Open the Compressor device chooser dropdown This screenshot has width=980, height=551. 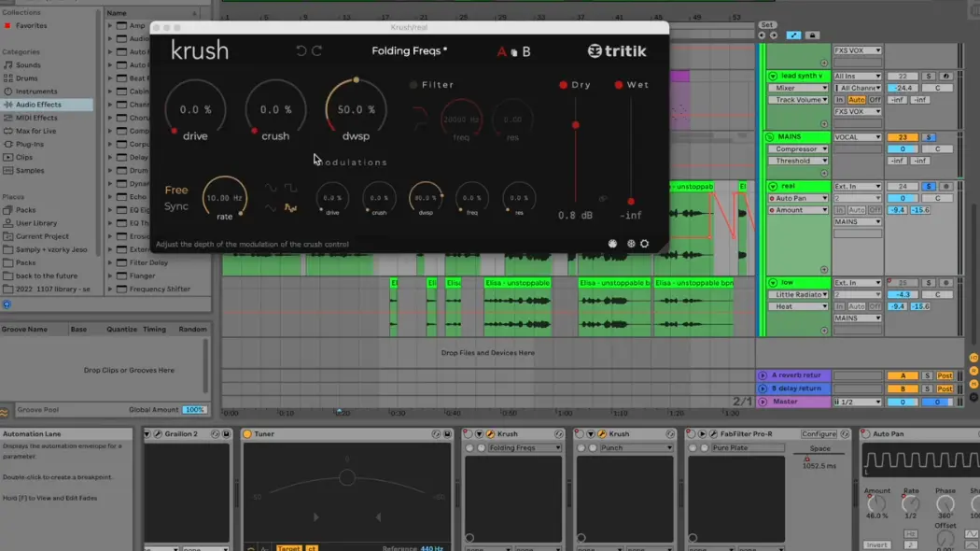pos(798,149)
